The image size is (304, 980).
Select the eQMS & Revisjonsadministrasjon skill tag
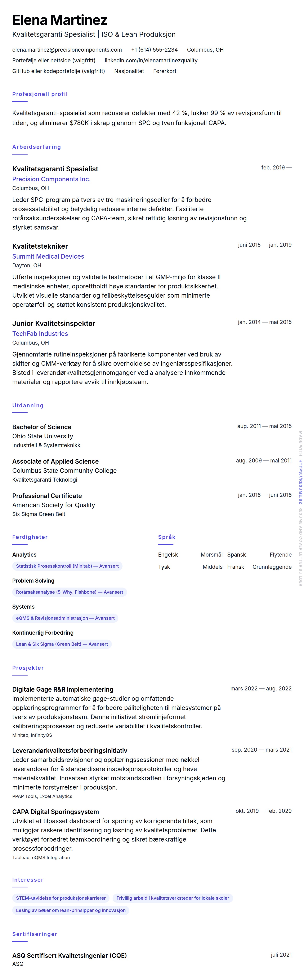[x=65, y=618]
